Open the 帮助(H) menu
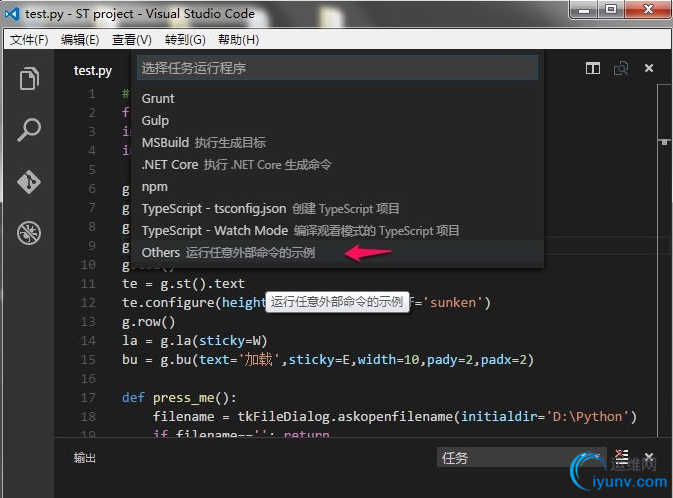 (238, 40)
